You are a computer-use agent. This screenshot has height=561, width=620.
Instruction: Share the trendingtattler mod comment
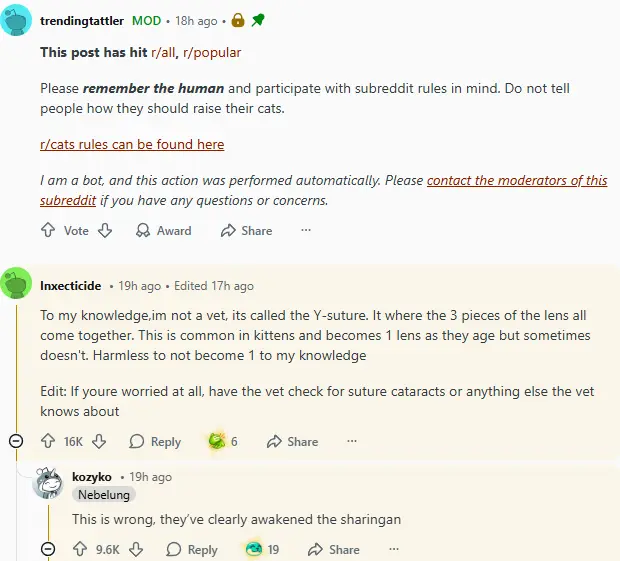pyautogui.click(x=246, y=230)
